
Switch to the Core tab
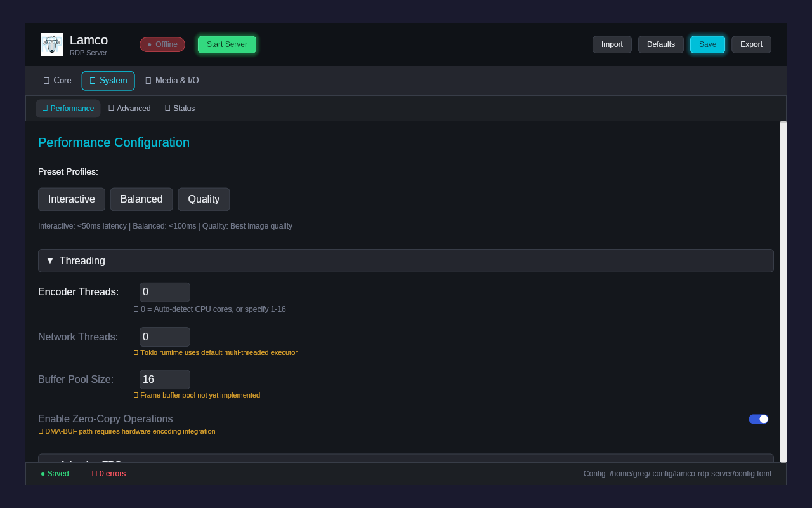(x=57, y=81)
